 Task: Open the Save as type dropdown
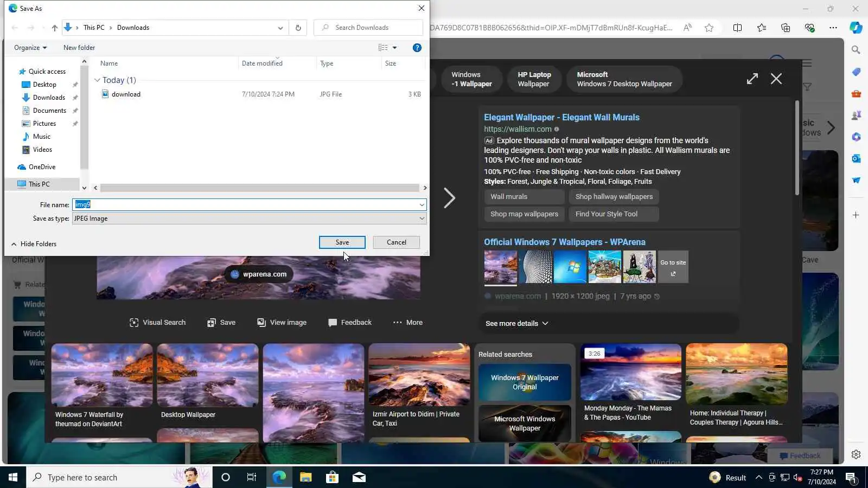[250, 219]
